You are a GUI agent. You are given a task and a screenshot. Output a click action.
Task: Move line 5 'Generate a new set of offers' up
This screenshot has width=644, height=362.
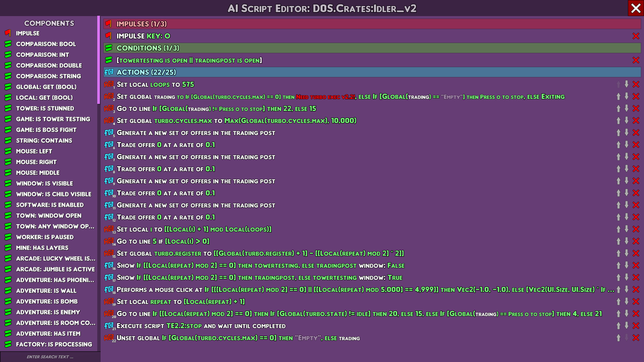click(618, 133)
